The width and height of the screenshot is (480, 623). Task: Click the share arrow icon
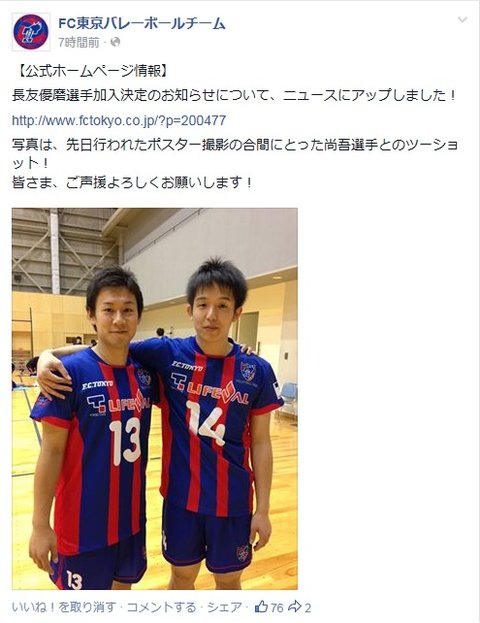coord(294,607)
